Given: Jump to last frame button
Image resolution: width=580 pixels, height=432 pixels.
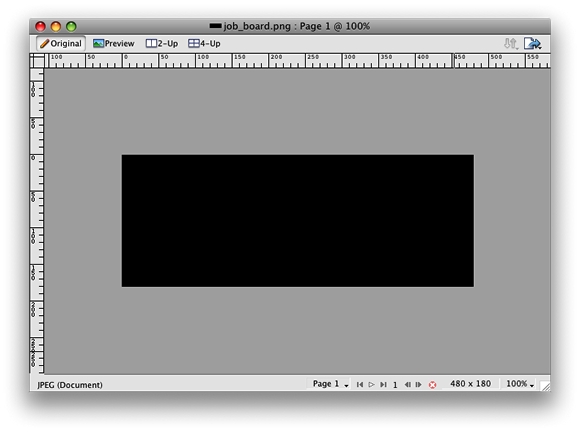Looking at the screenshot, I should [x=383, y=385].
